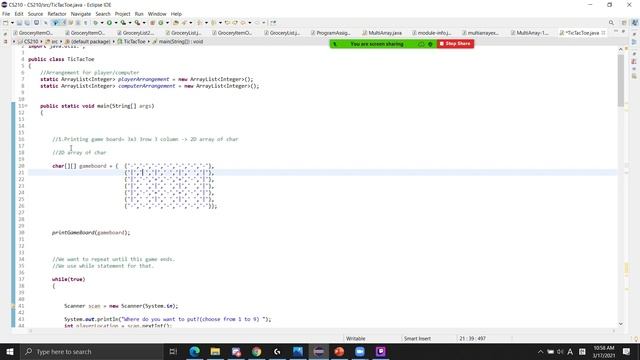Open the File menu

point(6,14)
